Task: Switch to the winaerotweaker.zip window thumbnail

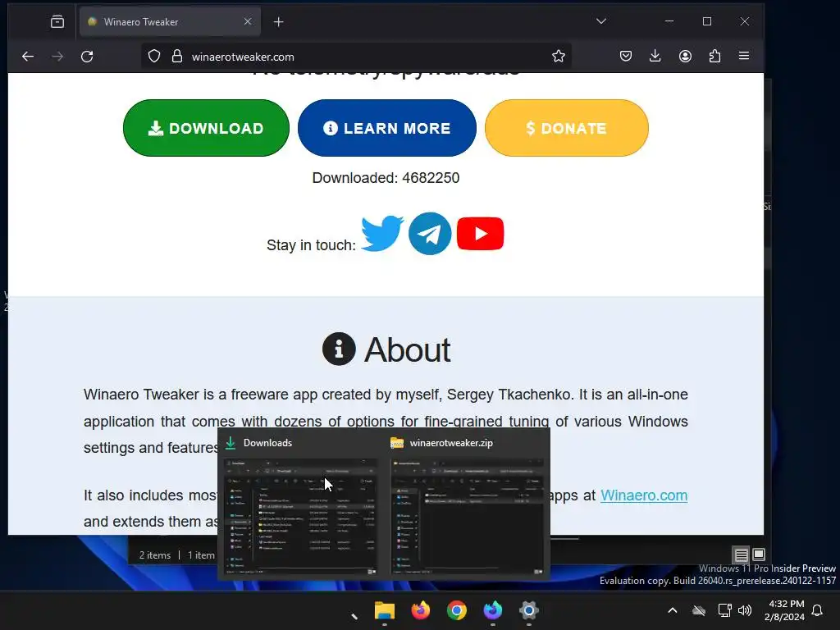Action: point(468,517)
